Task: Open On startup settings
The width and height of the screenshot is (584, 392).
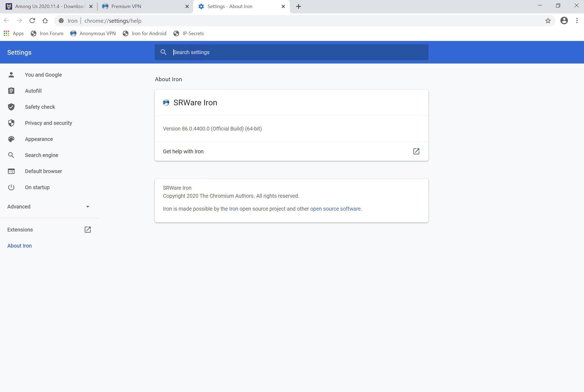Action: pyautogui.click(x=37, y=187)
